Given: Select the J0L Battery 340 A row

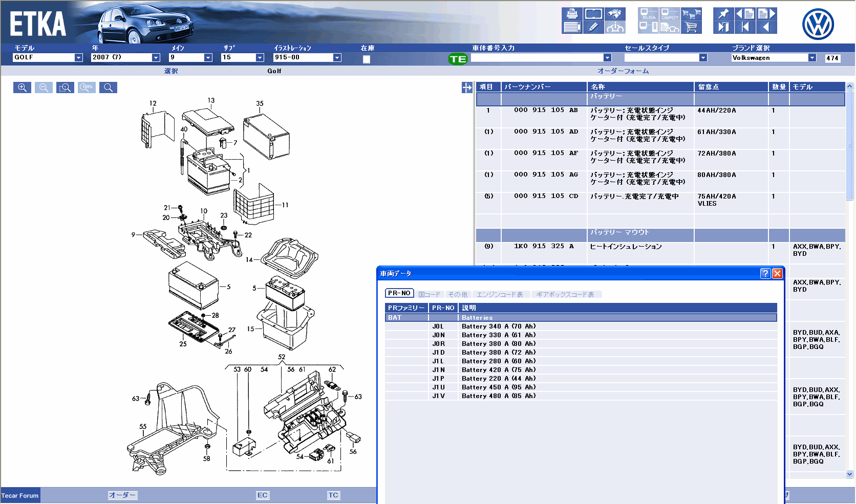Looking at the screenshot, I should 581,326.
